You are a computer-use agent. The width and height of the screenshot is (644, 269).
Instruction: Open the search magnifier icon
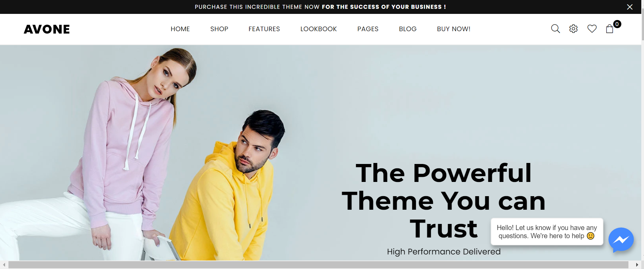tap(555, 29)
